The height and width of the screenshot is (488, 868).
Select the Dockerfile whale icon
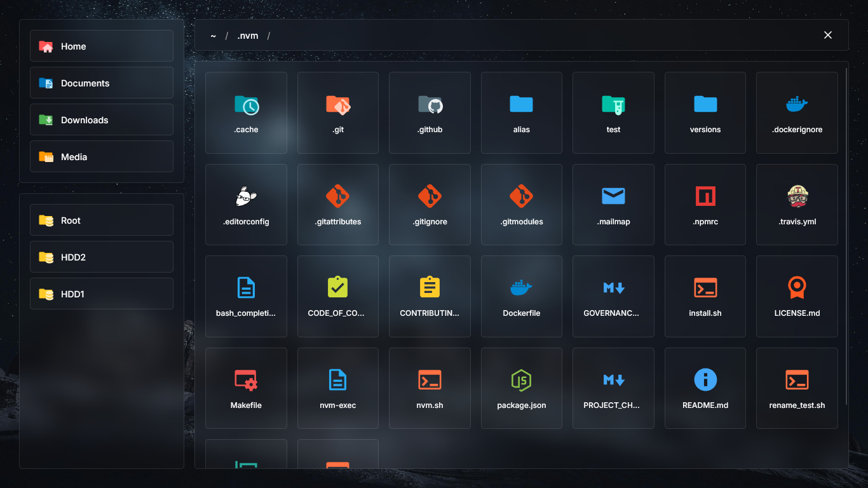point(522,288)
